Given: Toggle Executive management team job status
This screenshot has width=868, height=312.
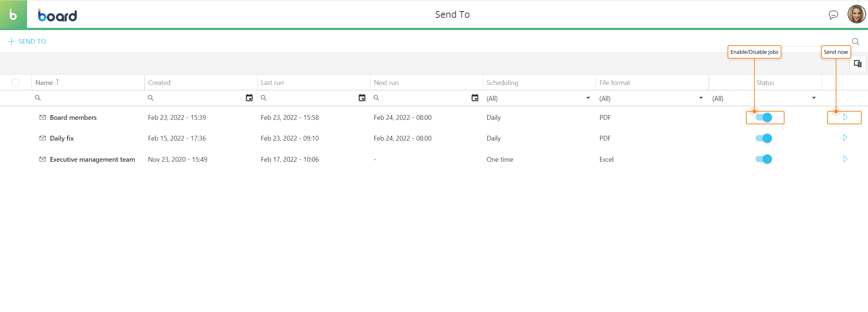Looking at the screenshot, I should (764, 159).
